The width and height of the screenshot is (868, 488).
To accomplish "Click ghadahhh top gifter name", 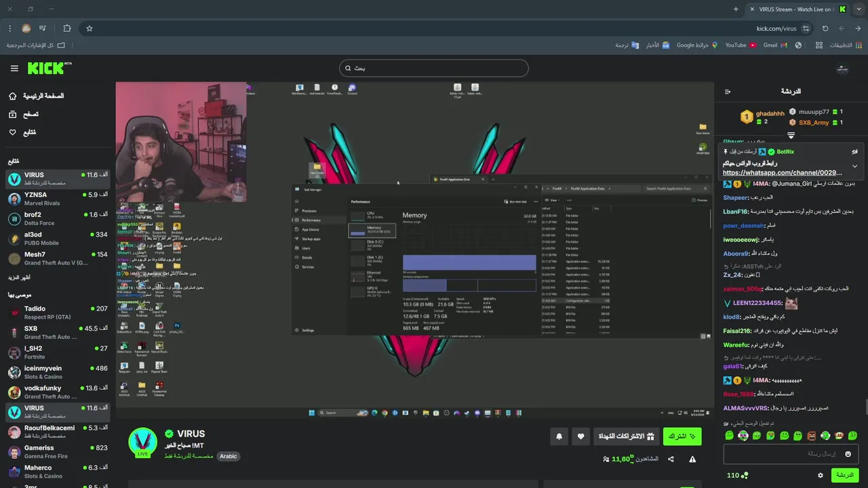I will [x=770, y=114].
